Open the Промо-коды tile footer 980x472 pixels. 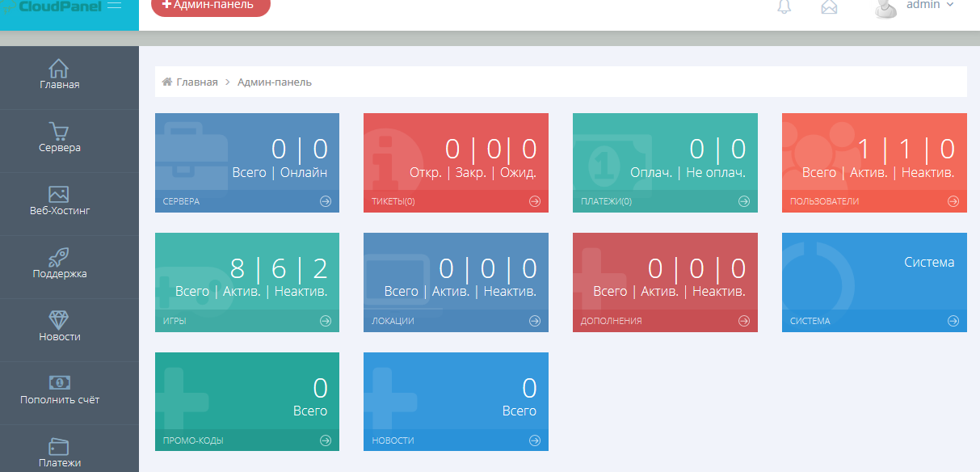[246, 440]
